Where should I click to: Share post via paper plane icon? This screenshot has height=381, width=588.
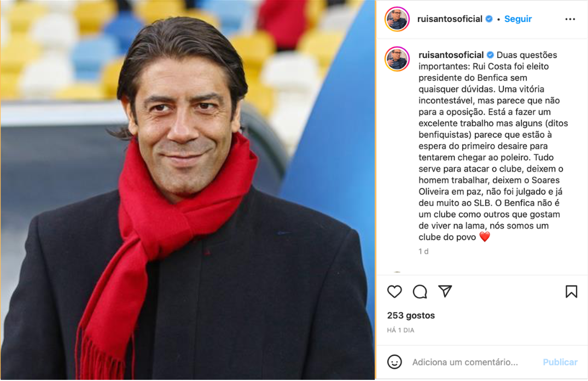pos(445,291)
